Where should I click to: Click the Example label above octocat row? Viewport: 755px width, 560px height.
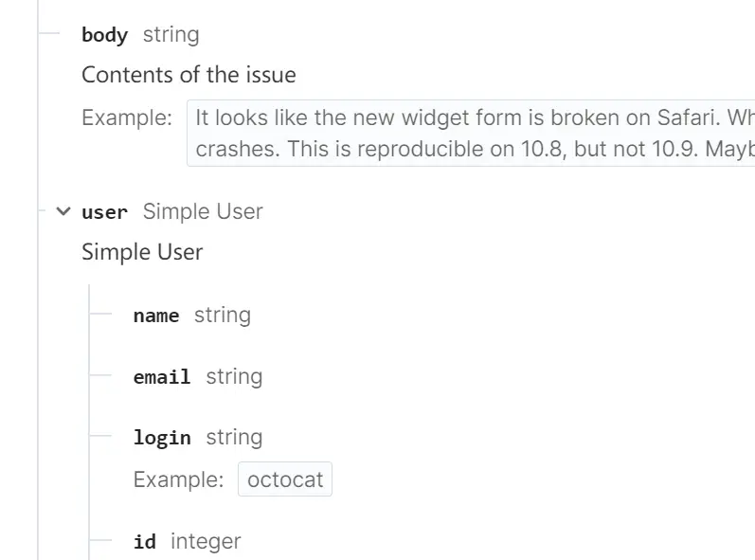click(x=179, y=479)
